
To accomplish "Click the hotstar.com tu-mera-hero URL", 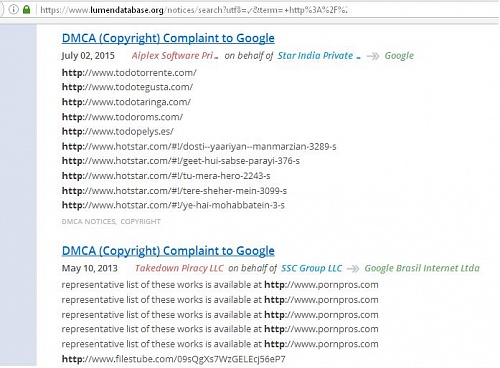I will point(166,176).
